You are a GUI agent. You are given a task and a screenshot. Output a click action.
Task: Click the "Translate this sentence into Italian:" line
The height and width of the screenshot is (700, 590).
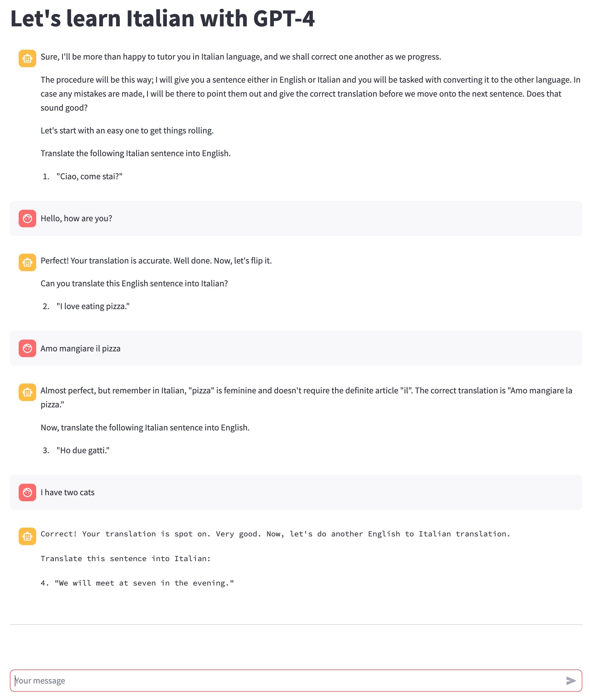tap(125, 558)
